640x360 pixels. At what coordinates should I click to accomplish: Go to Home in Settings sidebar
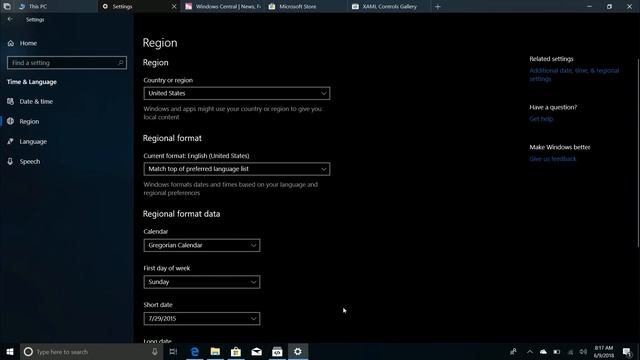28,43
